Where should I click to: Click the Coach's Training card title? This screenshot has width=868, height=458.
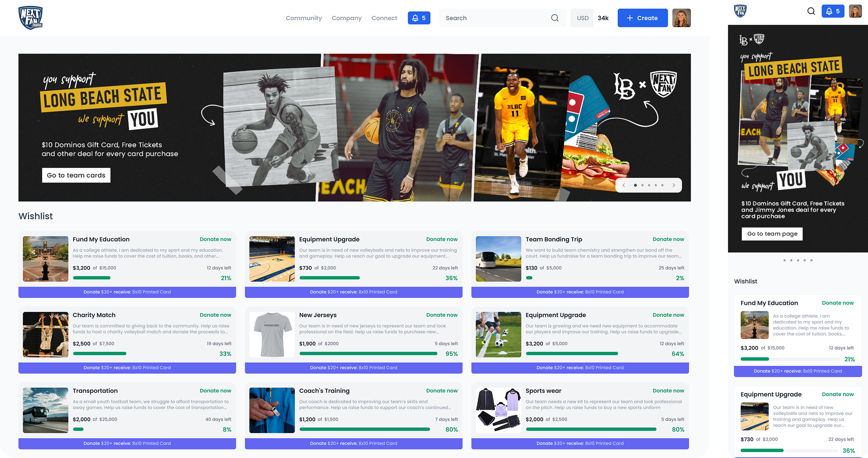click(324, 391)
